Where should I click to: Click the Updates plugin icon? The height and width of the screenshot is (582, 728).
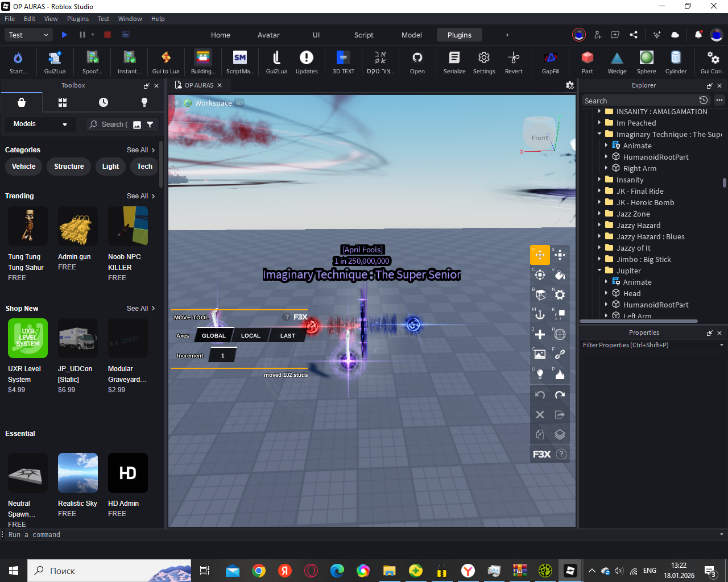307,61
